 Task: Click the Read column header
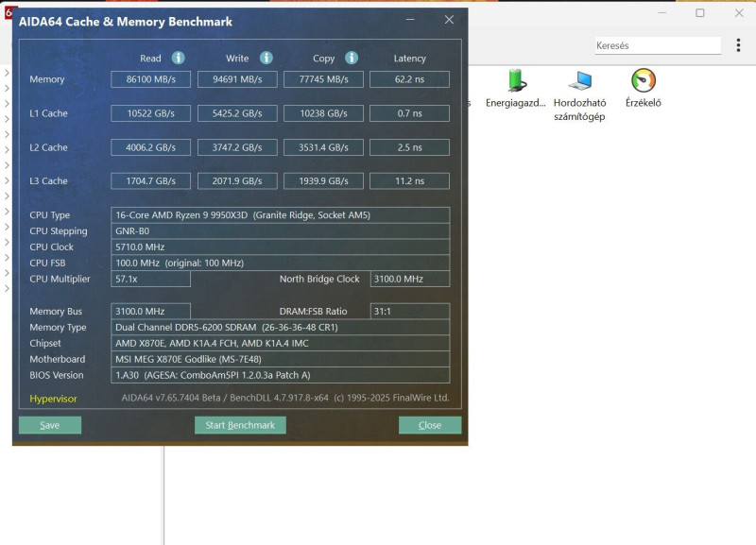pos(150,59)
